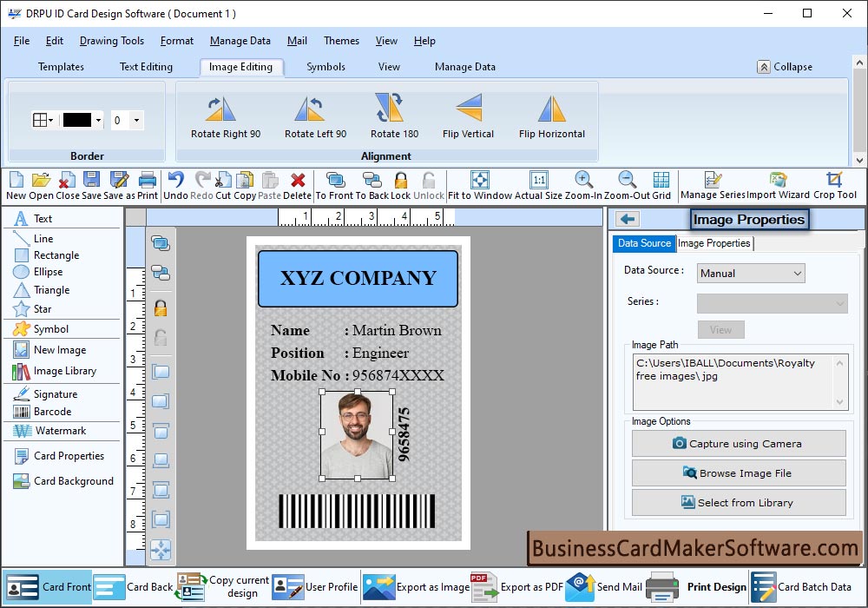Select the Ellipse shape tool

pyautogui.click(x=37, y=272)
